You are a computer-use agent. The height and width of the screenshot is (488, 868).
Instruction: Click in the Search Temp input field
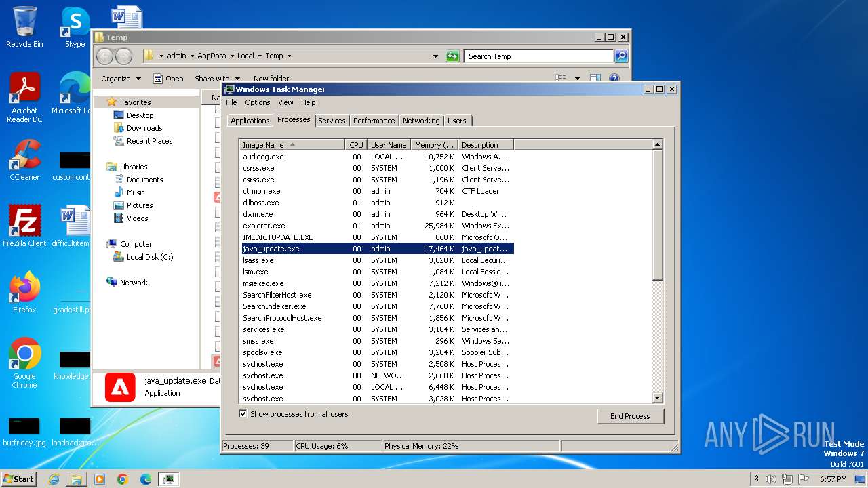(x=539, y=56)
